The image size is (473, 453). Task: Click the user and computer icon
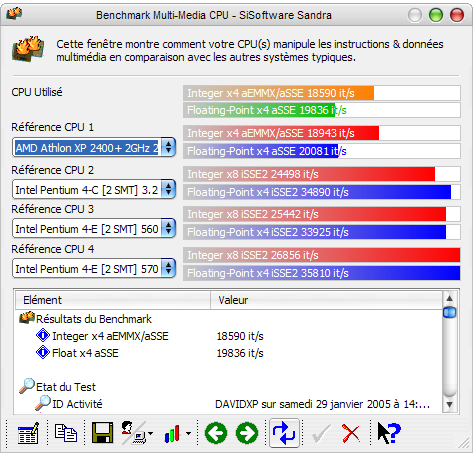133,433
